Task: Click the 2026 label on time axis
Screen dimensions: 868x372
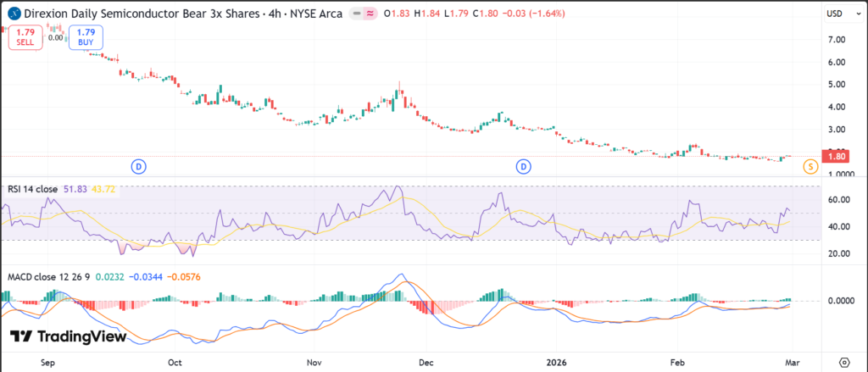Action: [556, 360]
